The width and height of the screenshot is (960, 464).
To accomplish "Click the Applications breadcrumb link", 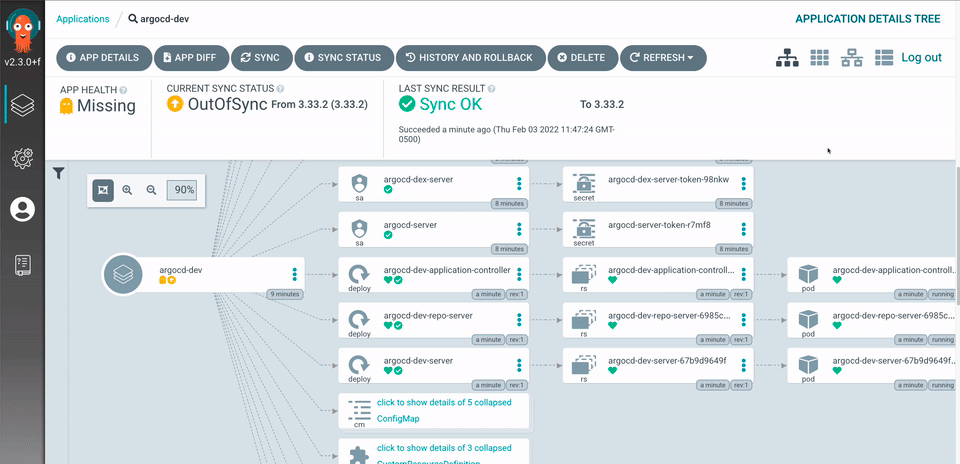I will pyautogui.click(x=83, y=19).
